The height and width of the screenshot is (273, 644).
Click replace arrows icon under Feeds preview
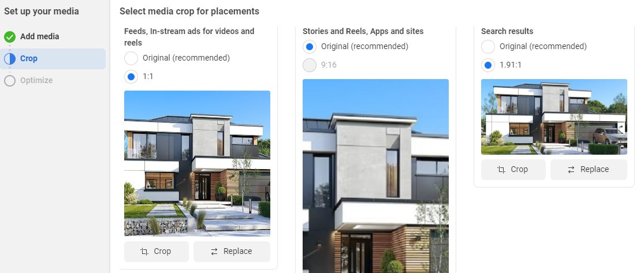[x=214, y=252]
